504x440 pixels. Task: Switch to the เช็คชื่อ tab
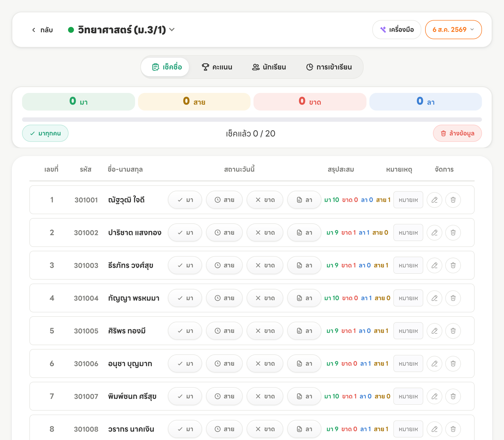point(165,67)
